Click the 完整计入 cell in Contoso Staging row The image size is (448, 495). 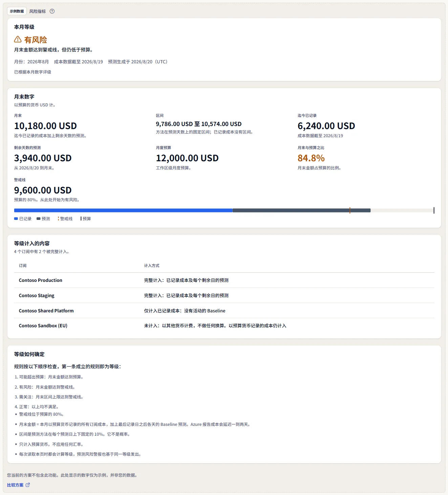(x=186, y=295)
